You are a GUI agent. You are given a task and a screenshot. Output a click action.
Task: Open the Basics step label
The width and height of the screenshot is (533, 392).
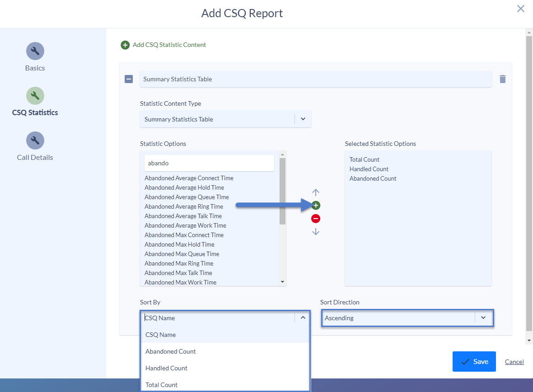pos(35,68)
